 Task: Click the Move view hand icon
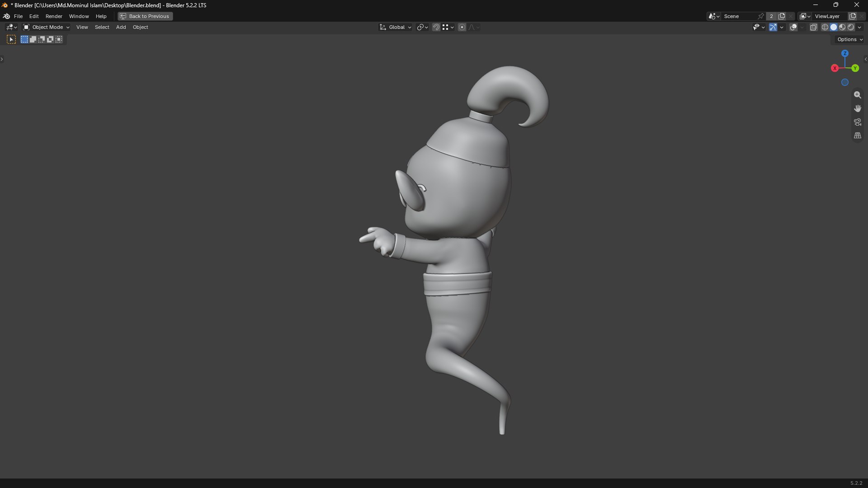(857, 108)
